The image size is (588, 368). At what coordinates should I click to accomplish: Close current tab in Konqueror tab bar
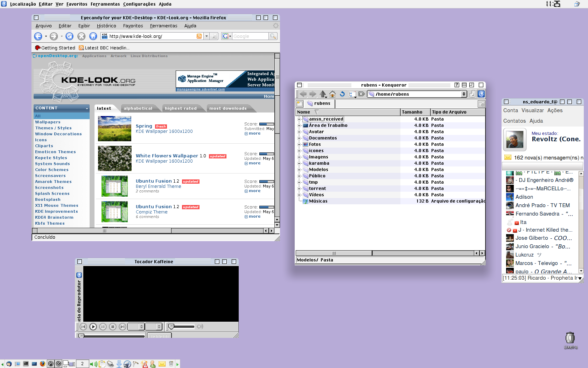[x=482, y=104]
